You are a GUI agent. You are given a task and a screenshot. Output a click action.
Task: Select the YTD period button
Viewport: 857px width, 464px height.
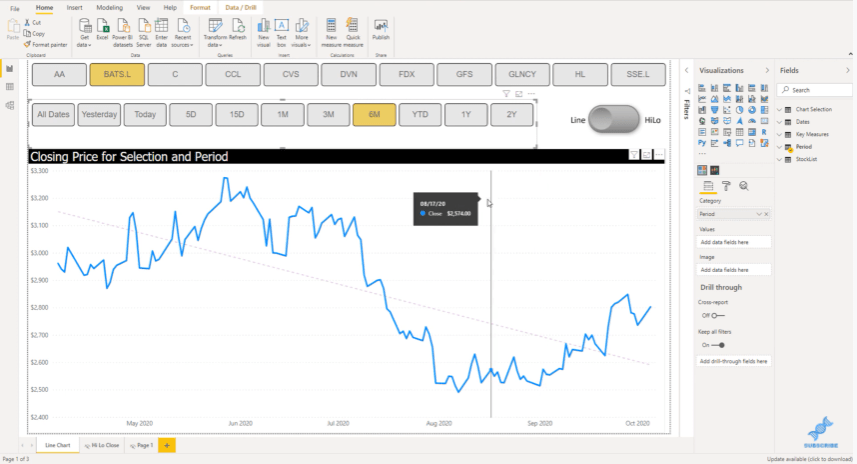420,115
